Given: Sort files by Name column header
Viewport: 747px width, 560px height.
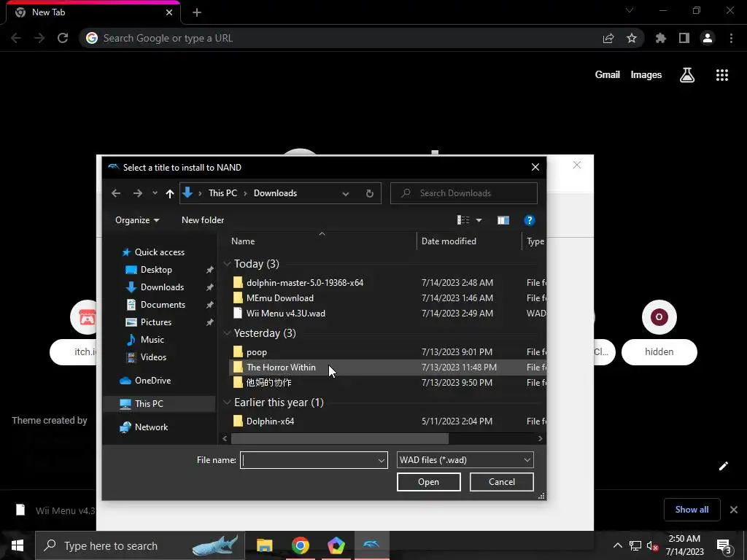Looking at the screenshot, I should pos(243,241).
